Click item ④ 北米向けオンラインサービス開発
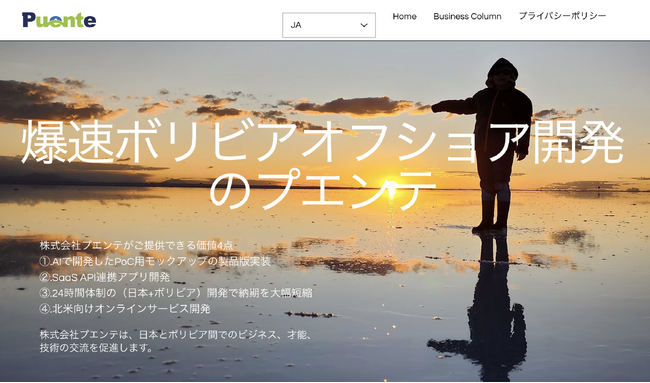Viewport: 650px width, 383px height. pos(125,309)
